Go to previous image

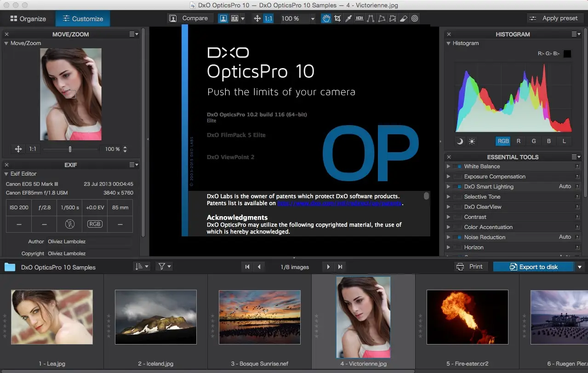tap(260, 267)
